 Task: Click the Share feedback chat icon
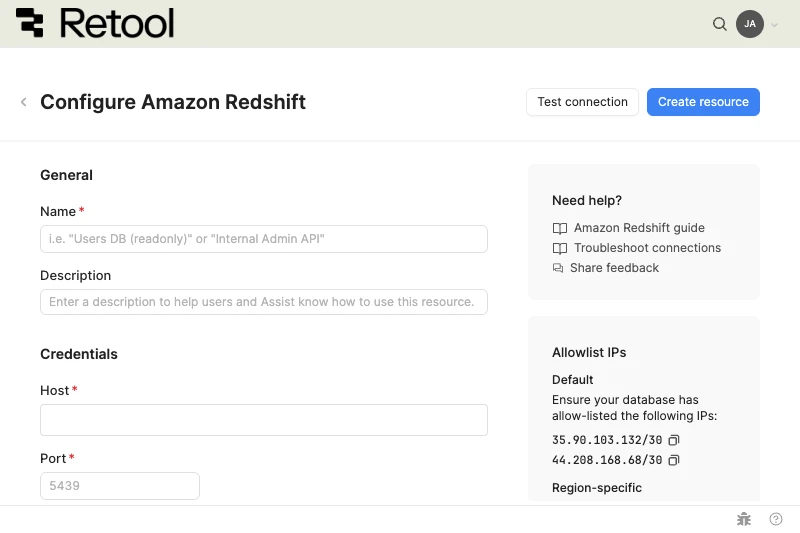(x=558, y=268)
